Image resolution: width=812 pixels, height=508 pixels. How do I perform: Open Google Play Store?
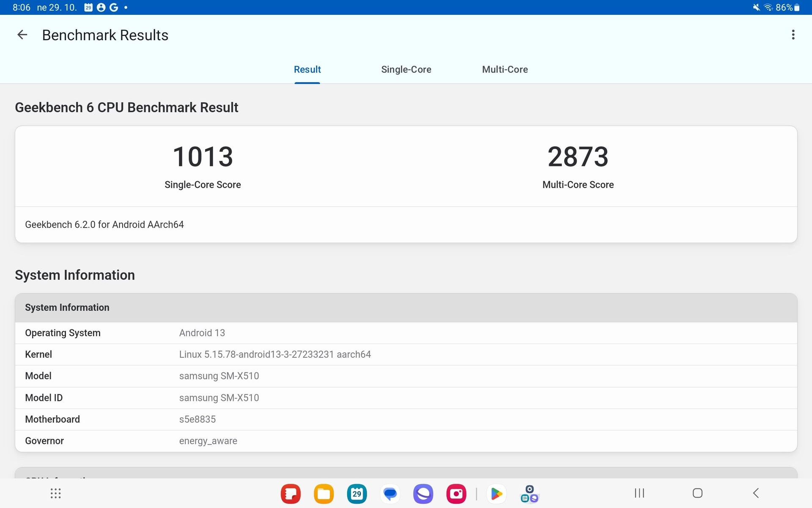click(497, 494)
